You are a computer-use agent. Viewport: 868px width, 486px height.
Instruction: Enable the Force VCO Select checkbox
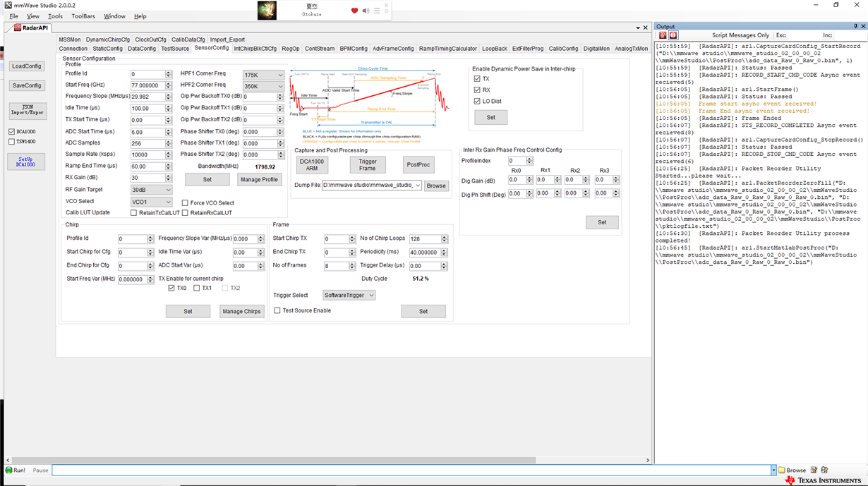point(185,203)
